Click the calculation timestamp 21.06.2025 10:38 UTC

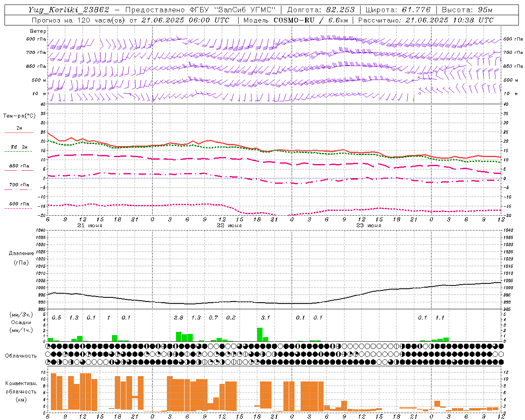450,20
